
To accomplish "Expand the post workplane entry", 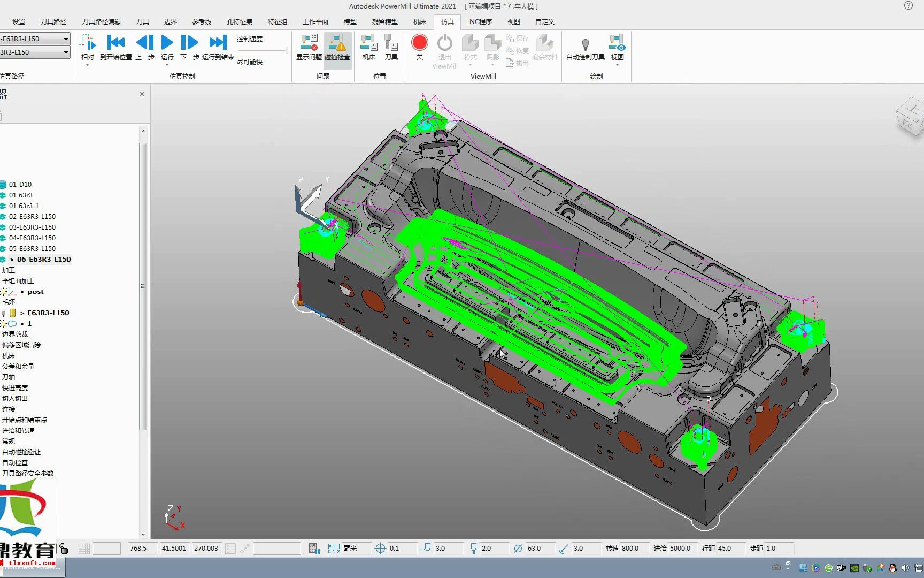I will point(22,292).
